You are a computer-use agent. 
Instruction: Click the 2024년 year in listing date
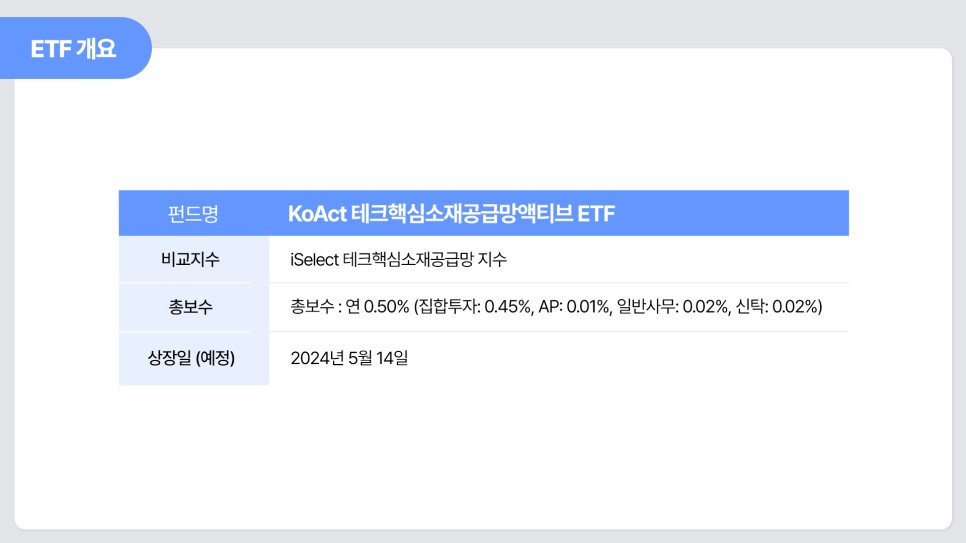coord(317,358)
